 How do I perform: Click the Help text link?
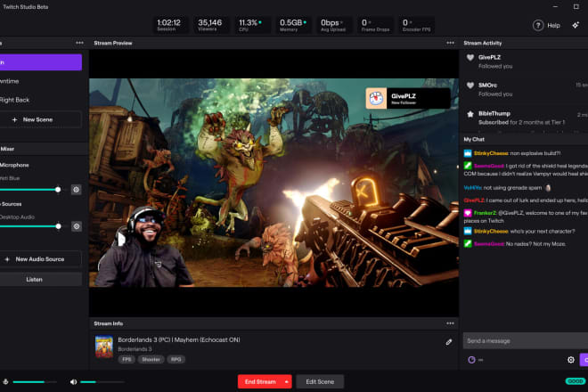[553, 26]
